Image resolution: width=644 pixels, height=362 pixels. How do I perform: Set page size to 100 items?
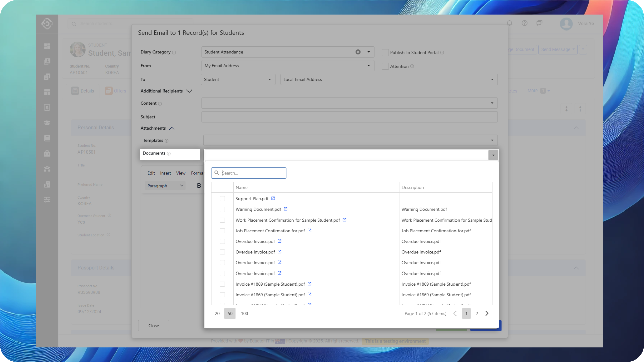244,313
